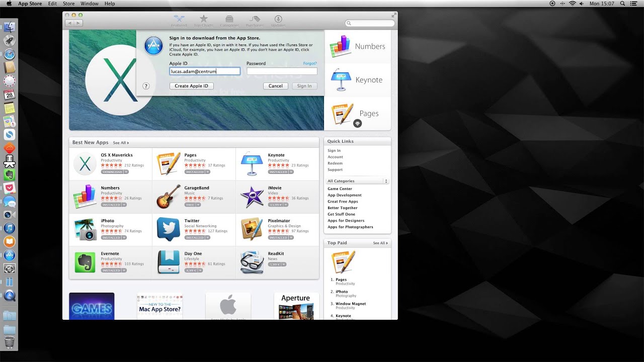Viewport: 644px width, 362px height.
Task: Switch to the Purchases tab
Action: tap(255, 21)
